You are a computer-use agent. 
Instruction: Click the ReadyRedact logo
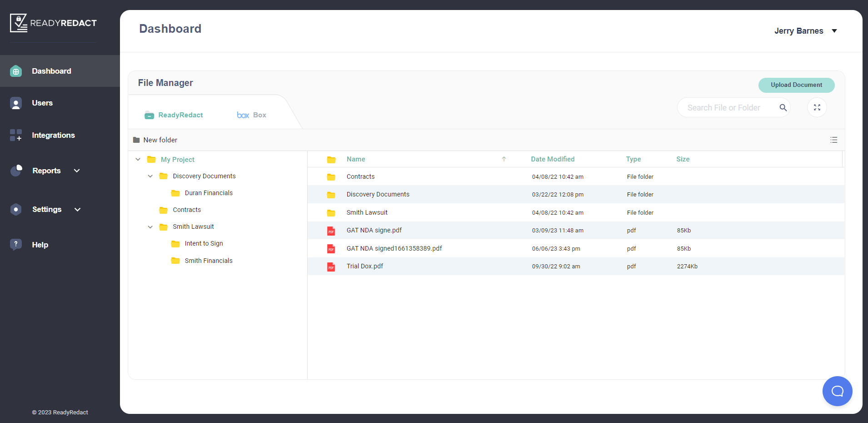(x=53, y=23)
